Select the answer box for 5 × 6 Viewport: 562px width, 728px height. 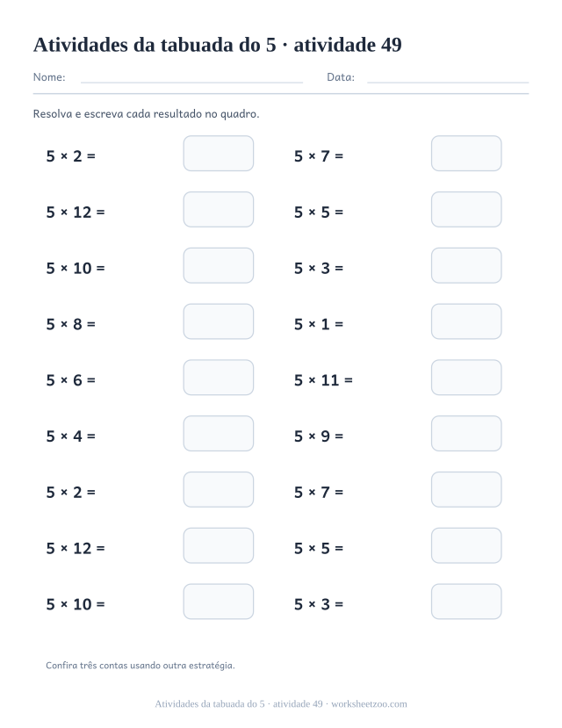pyautogui.click(x=219, y=378)
